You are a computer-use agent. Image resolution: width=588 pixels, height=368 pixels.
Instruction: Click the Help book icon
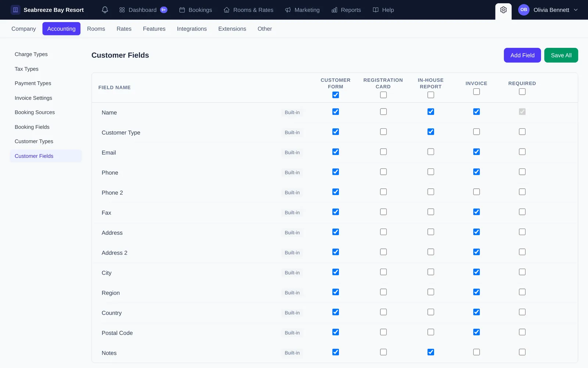(x=376, y=10)
